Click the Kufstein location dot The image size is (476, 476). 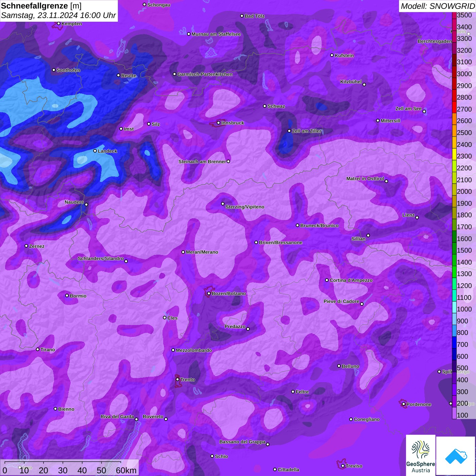pyautogui.click(x=332, y=55)
